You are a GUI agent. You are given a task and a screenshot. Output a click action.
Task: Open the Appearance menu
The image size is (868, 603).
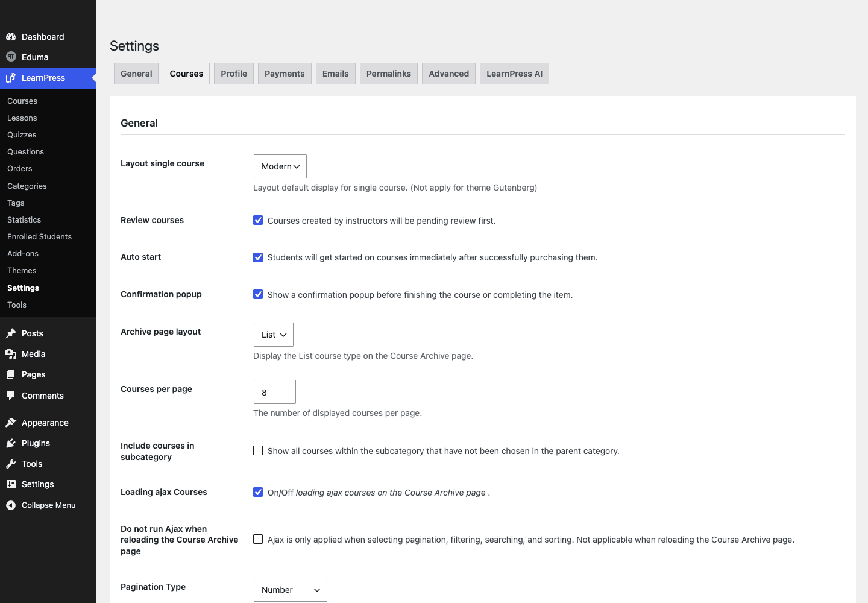(48, 423)
